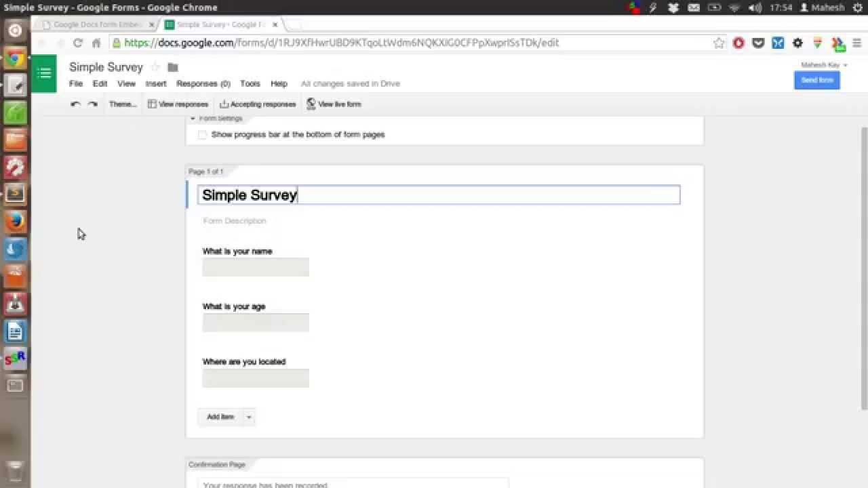
Task: Select the 'Where are you located' question
Action: click(244, 362)
